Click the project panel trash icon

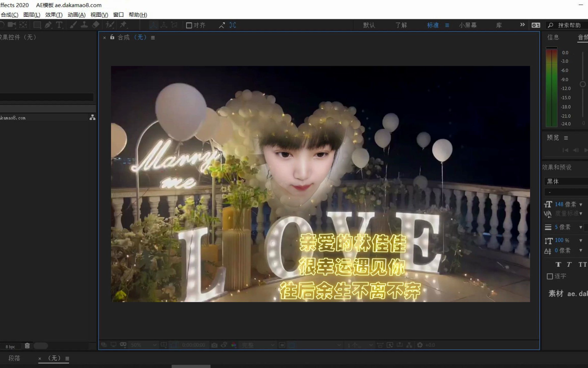[27, 346]
